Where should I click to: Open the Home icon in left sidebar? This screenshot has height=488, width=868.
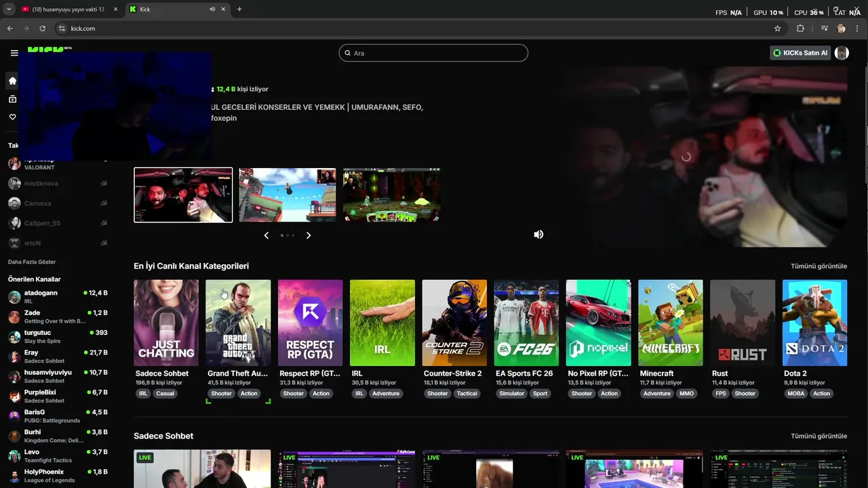pos(12,81)
